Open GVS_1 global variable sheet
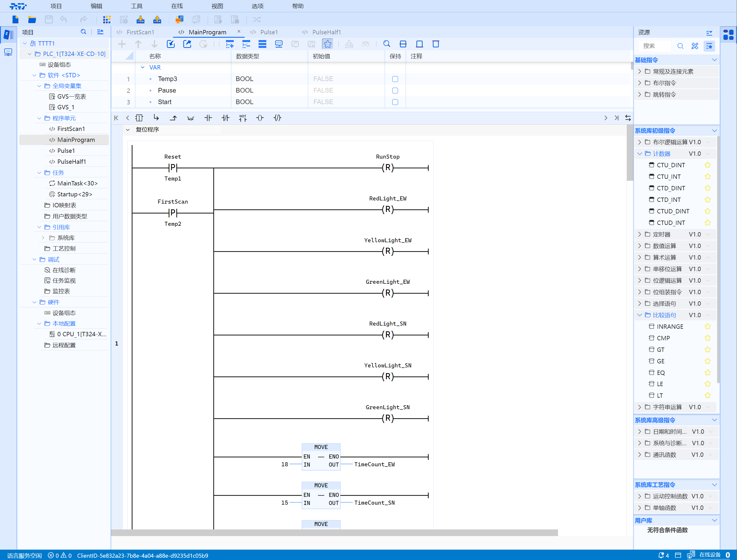The height and width of the screenshot is (560, 737). pos(66,107)
